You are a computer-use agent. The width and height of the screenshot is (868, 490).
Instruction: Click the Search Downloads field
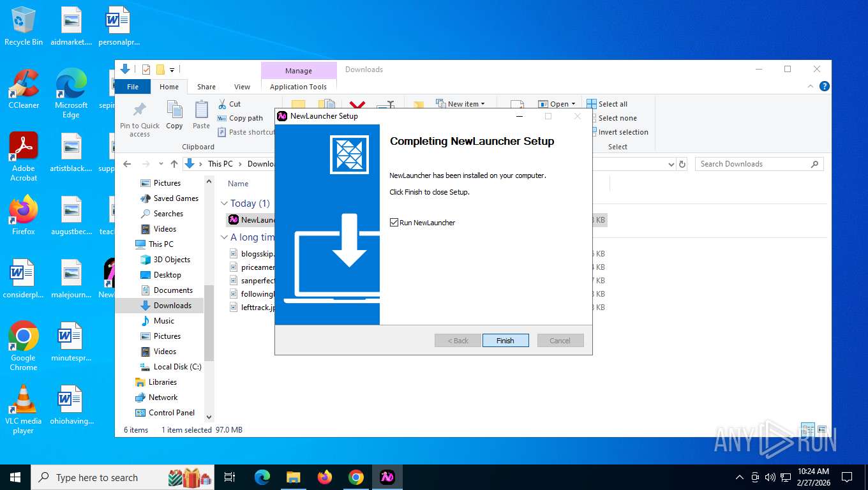pos(759,164)
